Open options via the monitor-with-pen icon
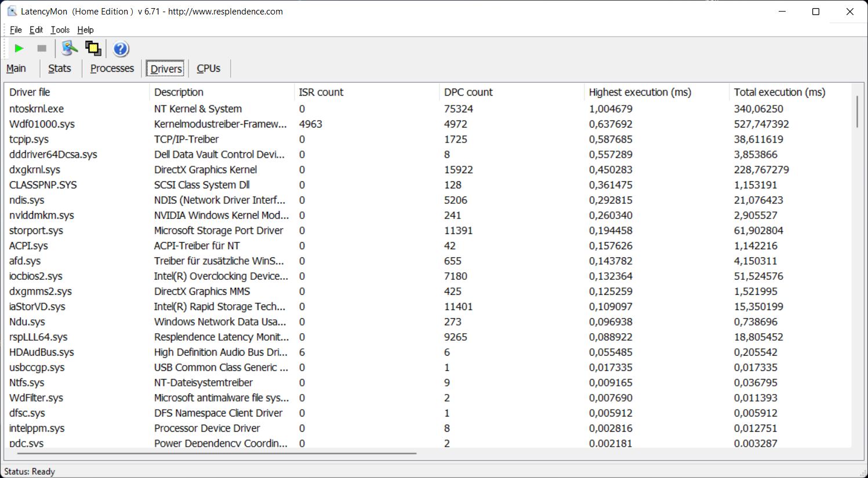 [70, 49]
